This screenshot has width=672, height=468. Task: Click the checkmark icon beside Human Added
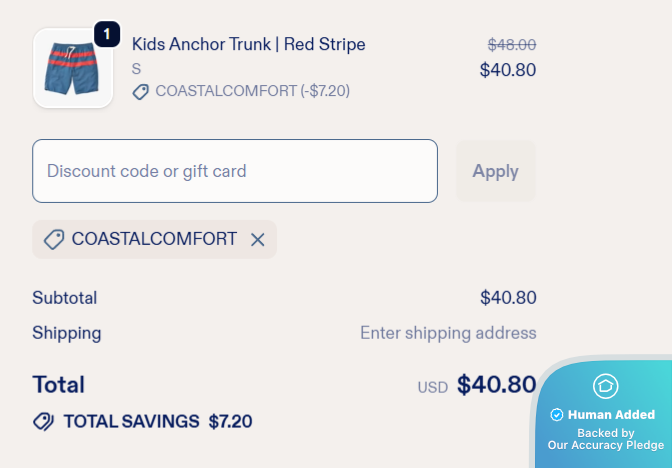click(x=557, y=414)
